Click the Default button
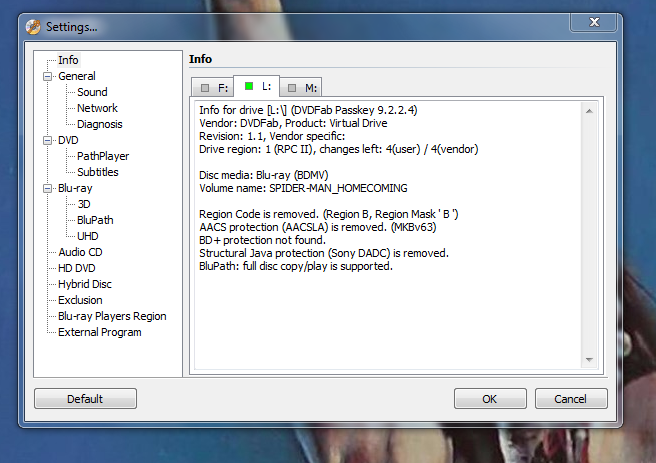The height and width of the screenshot is (463, 656). pyautogui.click(x=85, y=399)
